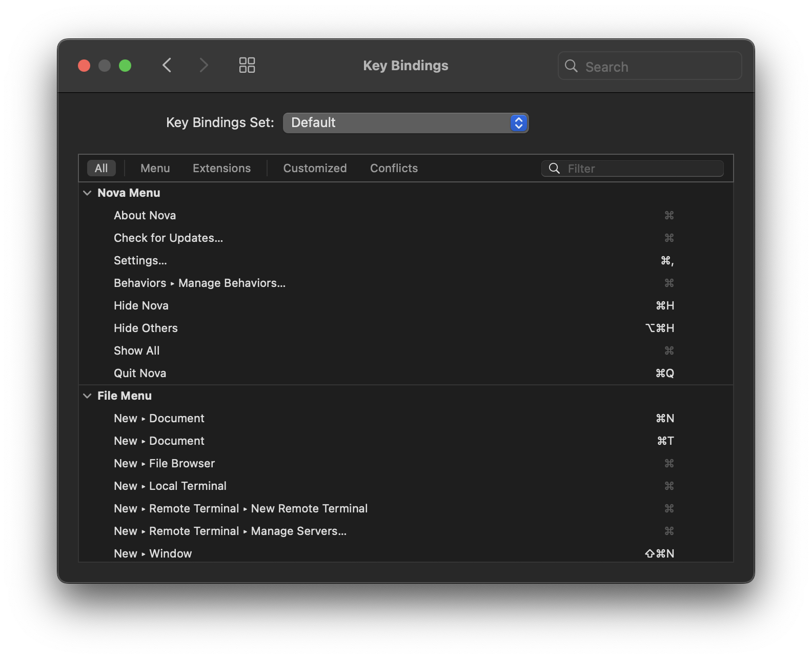The width and height of the screenshot is (812, 659).
Task: Select the Hide Nova row
Action: 405,306
